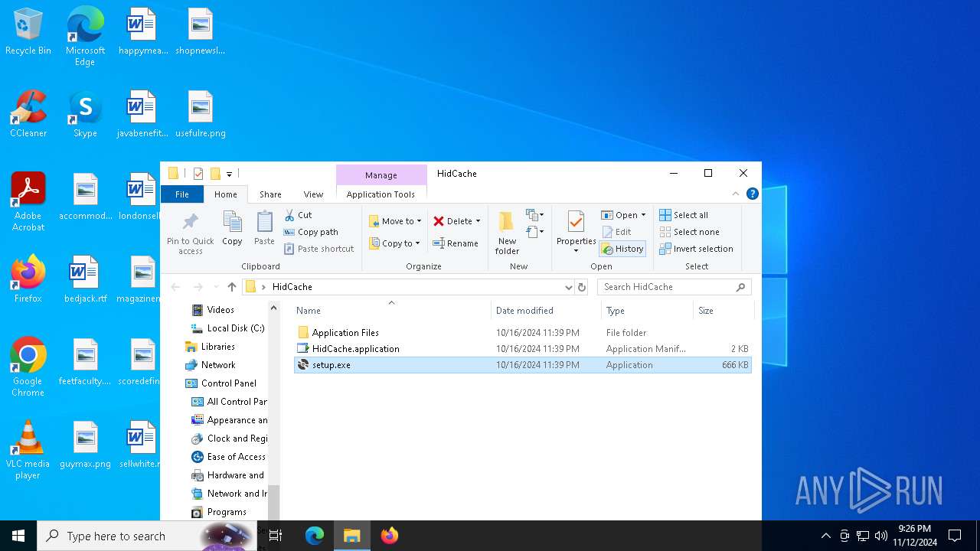980x551 pixels.
Task: Open Microsoft Edge from the taskbar
Action: coord(315,536)
